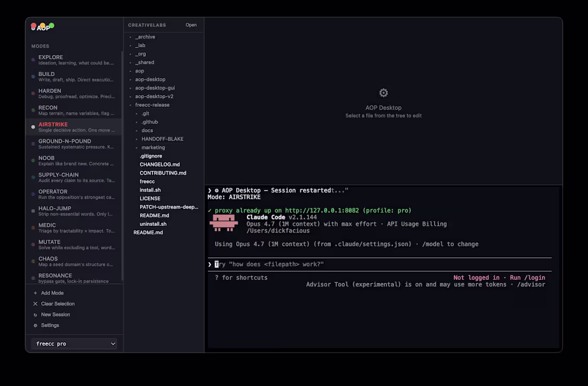Select the HARDEN mode

(74, 93)
